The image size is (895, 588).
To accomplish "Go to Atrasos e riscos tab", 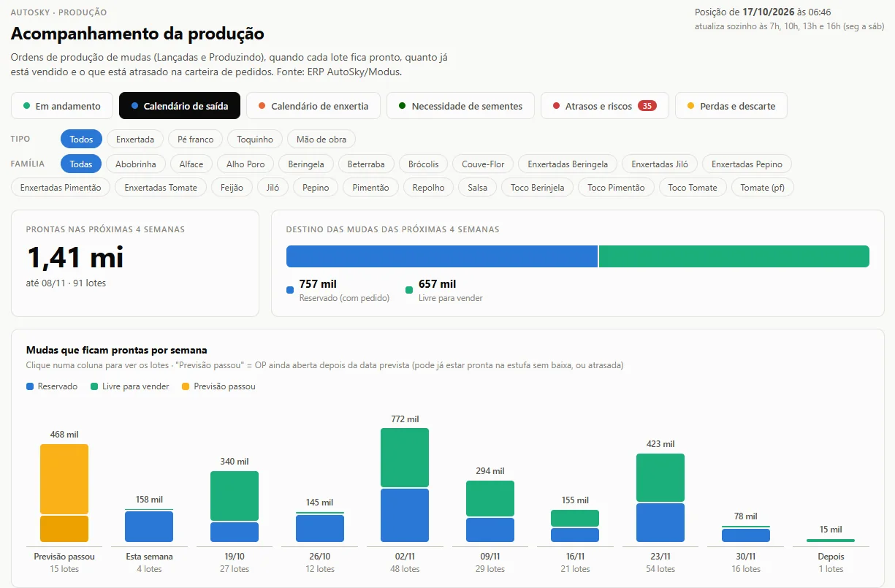I will tap(605, 106).
